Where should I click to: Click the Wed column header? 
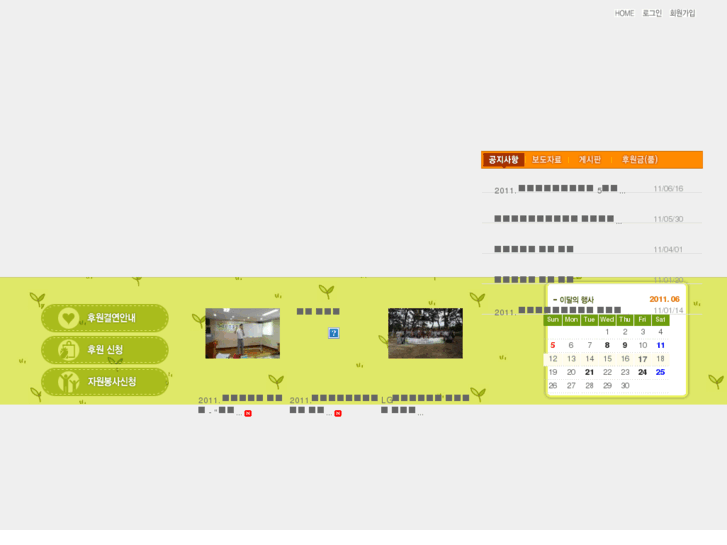tap(607, 320)
